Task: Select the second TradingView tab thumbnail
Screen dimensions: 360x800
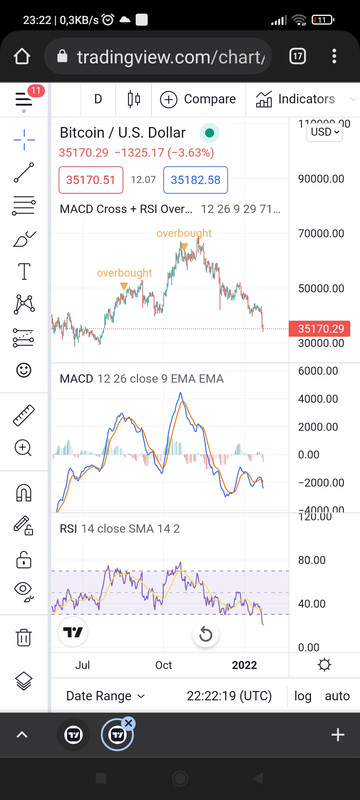Action: coord(116,735)
